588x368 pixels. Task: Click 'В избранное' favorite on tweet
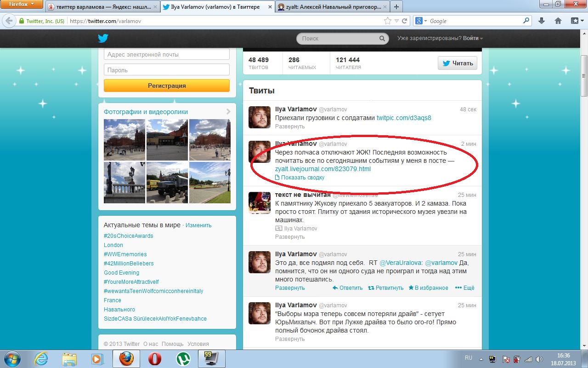coord(428,288)
